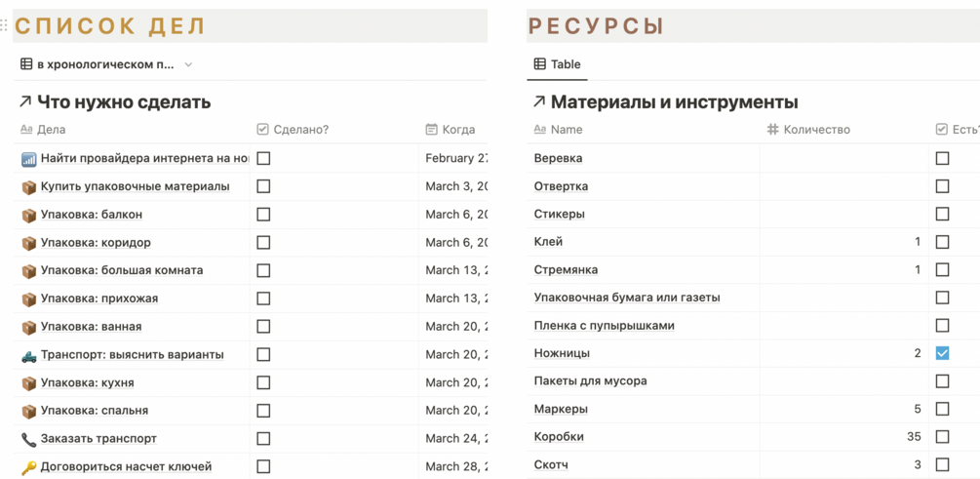Click the chart icon on internet provider row
Image resolution: width=980 pixels, height=479 pixels.
pos(28,159)
